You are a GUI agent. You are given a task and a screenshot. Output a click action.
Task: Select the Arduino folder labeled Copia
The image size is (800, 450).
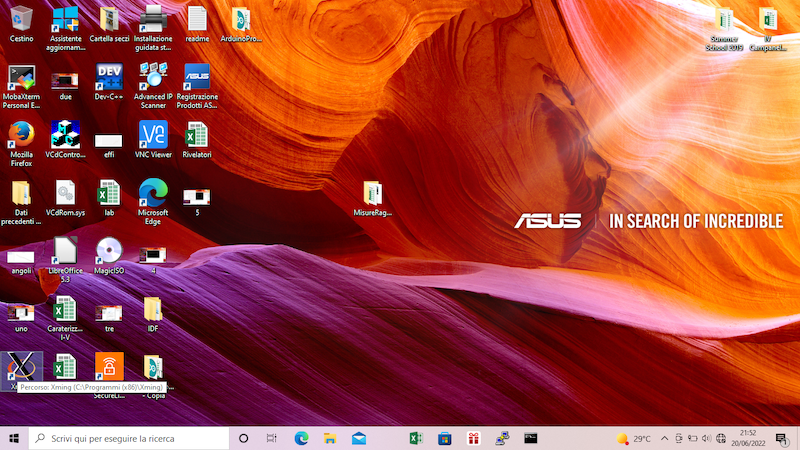tap(153, 367)
